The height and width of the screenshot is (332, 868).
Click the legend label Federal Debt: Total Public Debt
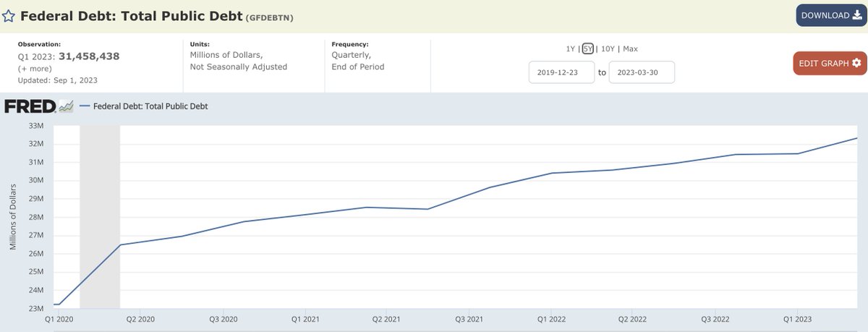tap(151, 106)
